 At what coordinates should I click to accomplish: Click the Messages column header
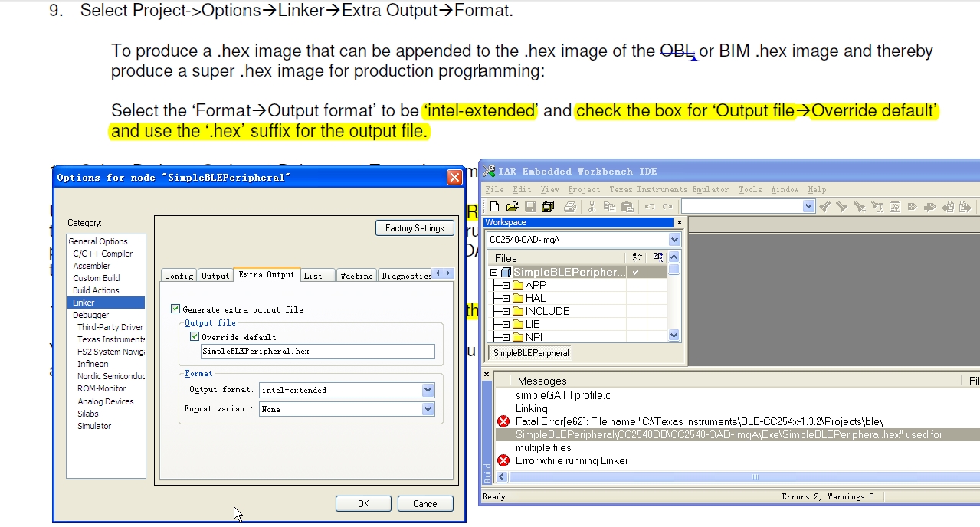542,381
